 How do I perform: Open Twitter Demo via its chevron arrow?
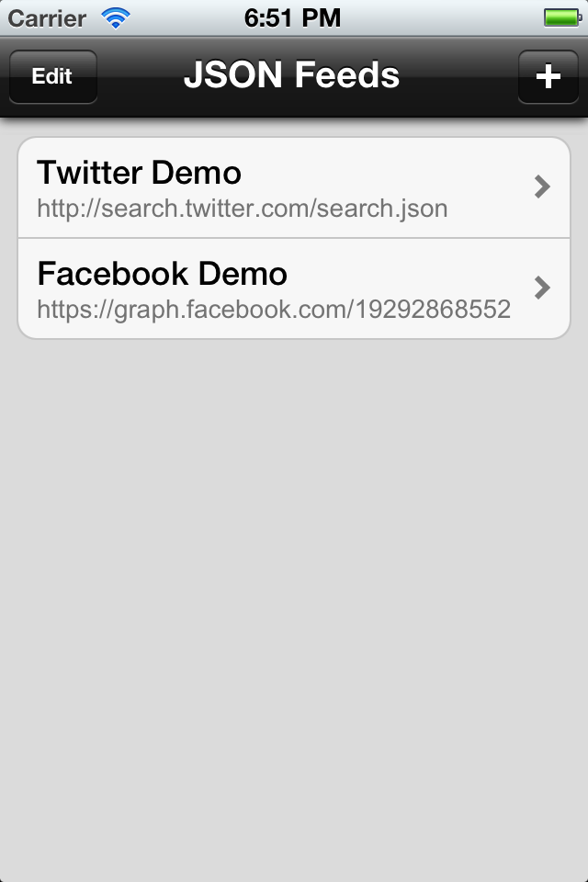click(542, 187)
